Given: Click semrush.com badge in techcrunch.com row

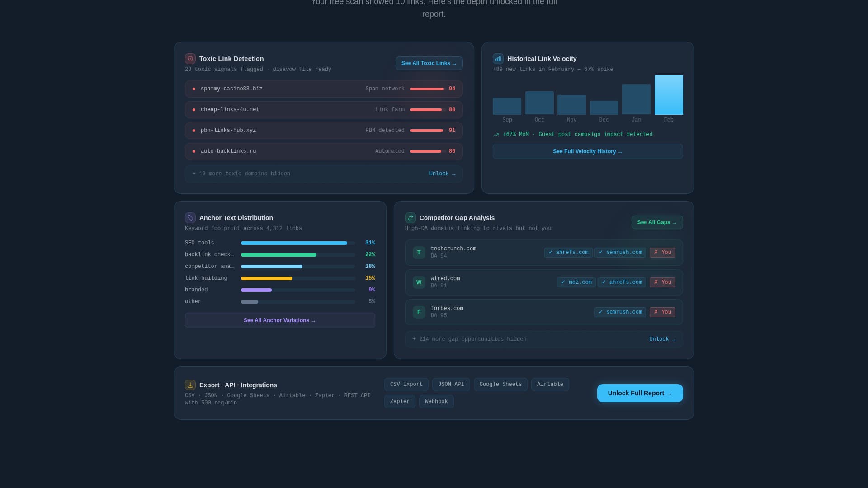Looking at the screenshot, I should 620,253.
